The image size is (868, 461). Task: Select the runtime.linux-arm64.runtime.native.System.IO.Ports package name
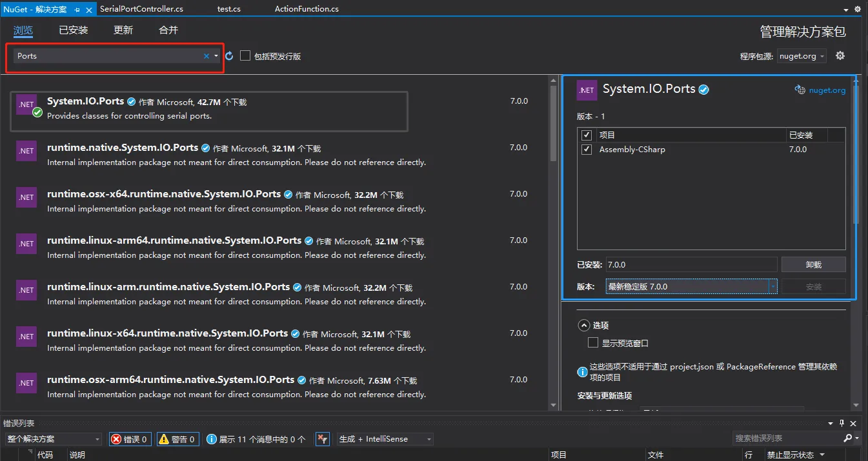click(174, 240)
